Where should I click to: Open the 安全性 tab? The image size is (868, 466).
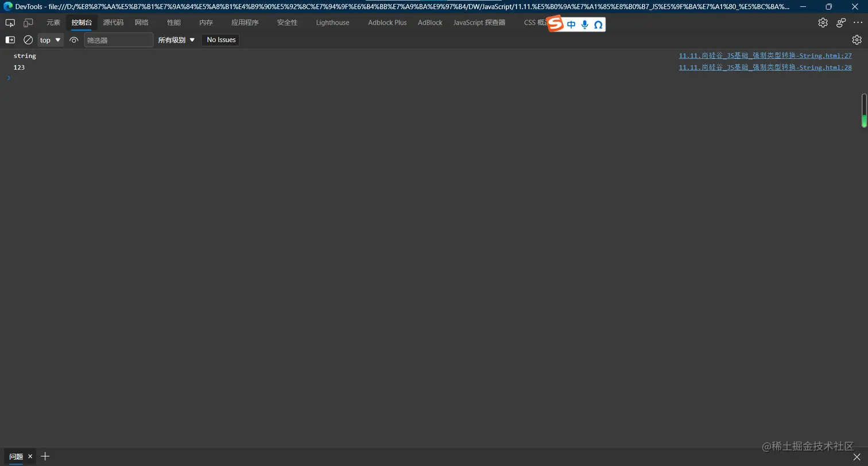click(287, 22)
